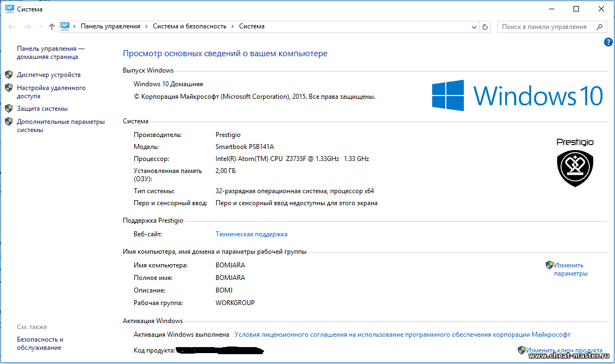The height and width of the screenshot is (364, 615).
Task: Click the Prestigio logo image
Action: (x=575, y=162)
